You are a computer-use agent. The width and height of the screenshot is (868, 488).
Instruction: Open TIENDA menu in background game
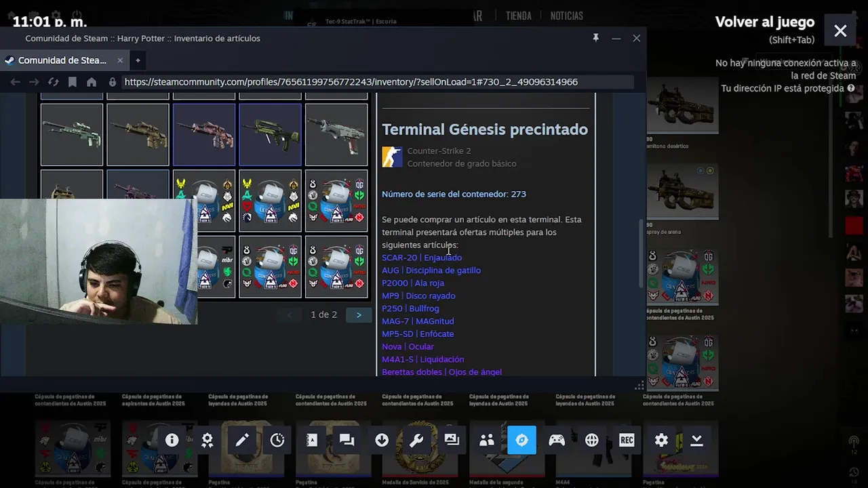(x=519, y=16)
